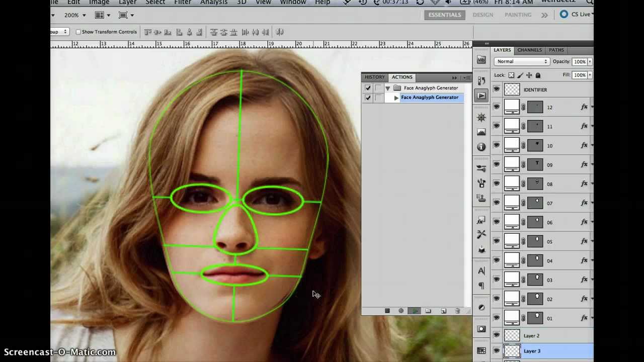
Task: Toggle visibility of layer 07
Action: click(497, 203)
